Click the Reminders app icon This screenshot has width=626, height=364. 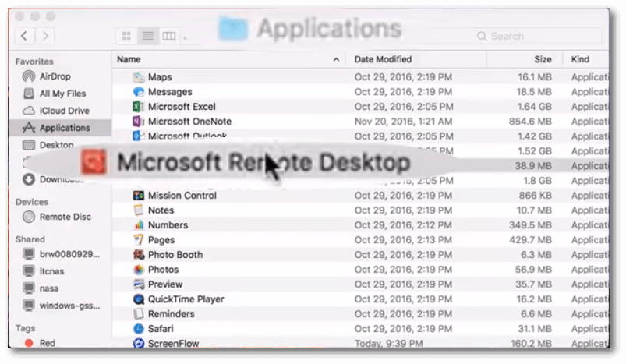(x=139, y=313)
